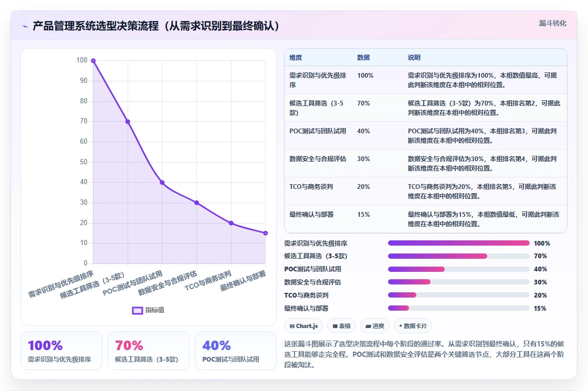This screenshot has width=588, height=391.
Task: Click the 漏斗转化 label in header
Action: pyautogui.click(x=552, y=23)
